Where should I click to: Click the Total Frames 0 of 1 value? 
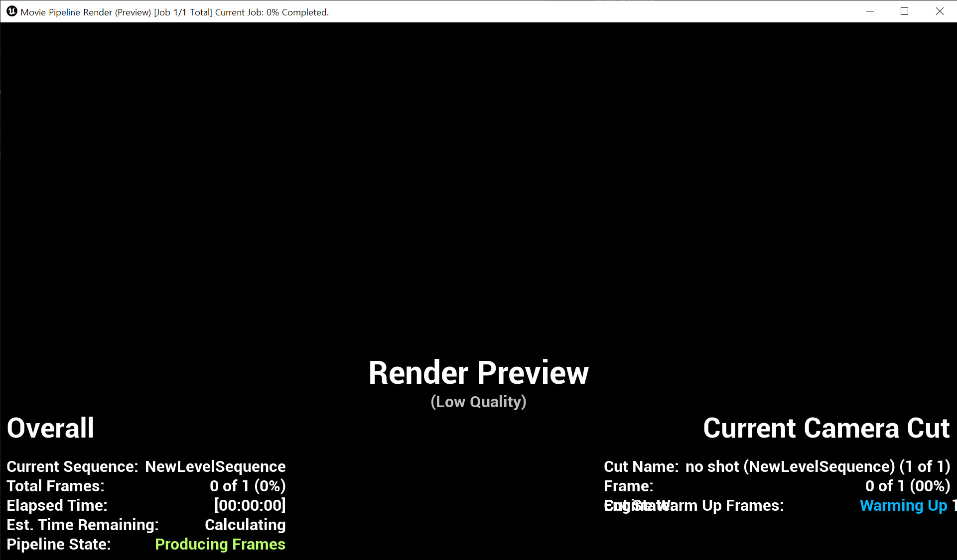248,486
